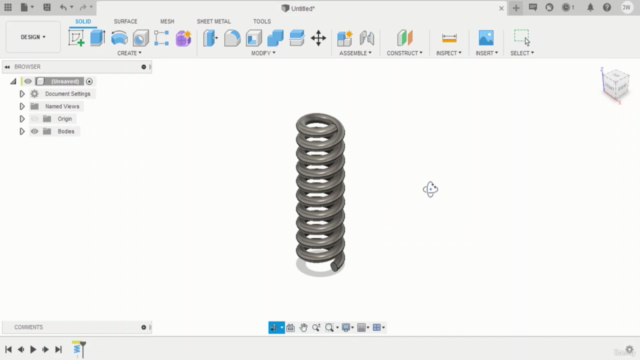Open the MODIFY dropdown menu
The height and width of the screenshot is (360, 640).
pyautogui.click(x=263, y=53)
